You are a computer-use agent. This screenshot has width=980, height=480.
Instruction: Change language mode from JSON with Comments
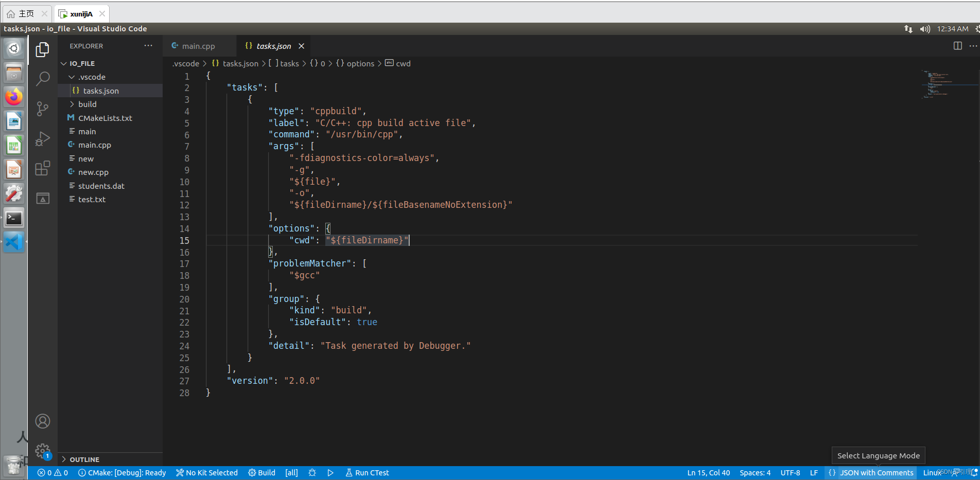(871, 472)
